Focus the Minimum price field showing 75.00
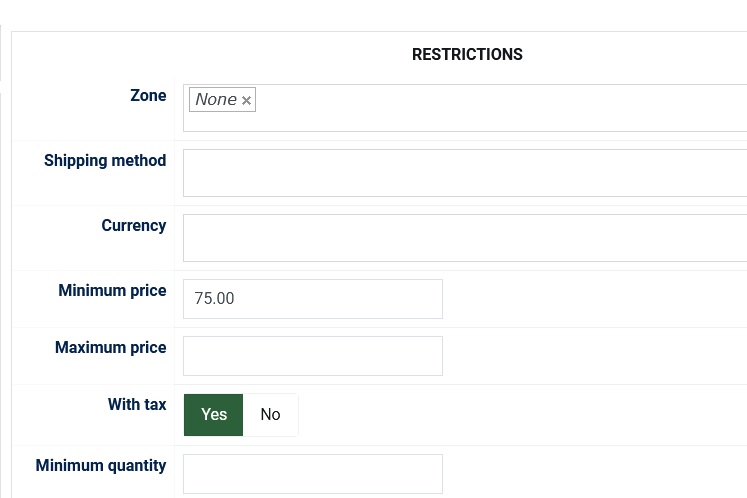This screenshot has width=747, height=498. click(312, 299)
